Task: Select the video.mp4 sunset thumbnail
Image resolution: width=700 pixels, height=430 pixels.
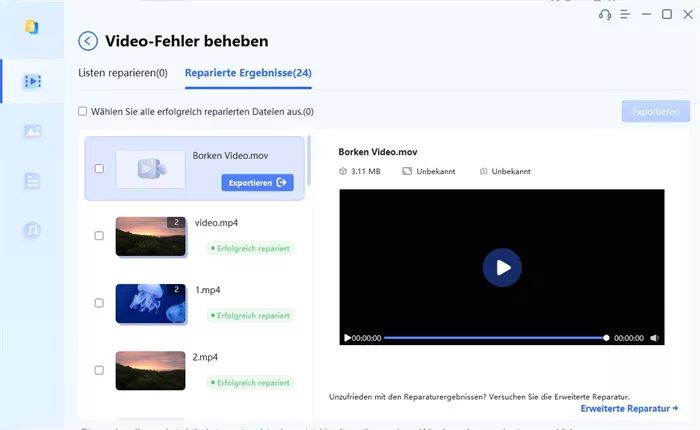Action: (150, 236)
